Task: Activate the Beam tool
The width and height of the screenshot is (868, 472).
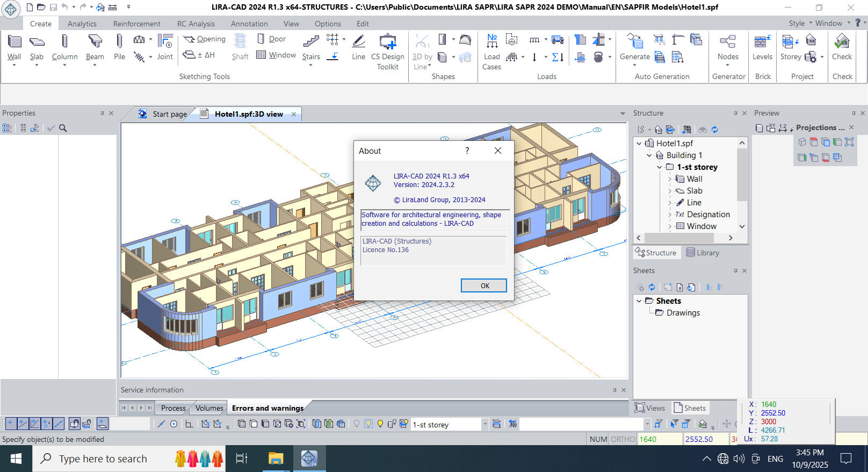Action: pos(95,47)
